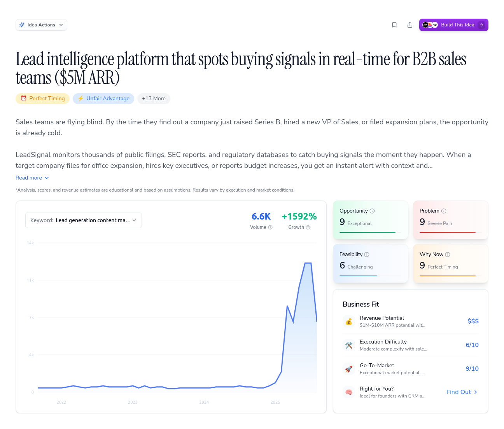Click the share icon
Viewport: 504px width, 429px height.
coord(410,25)
